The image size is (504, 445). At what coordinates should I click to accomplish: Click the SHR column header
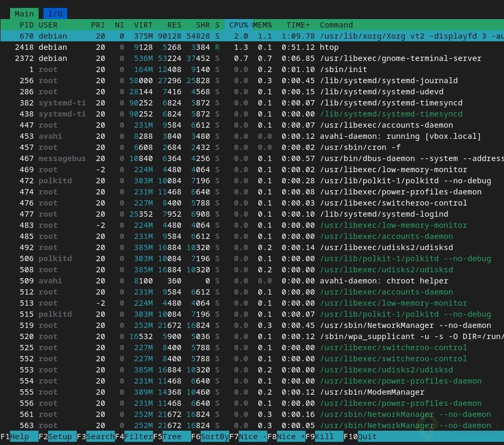tap(203, 25)
